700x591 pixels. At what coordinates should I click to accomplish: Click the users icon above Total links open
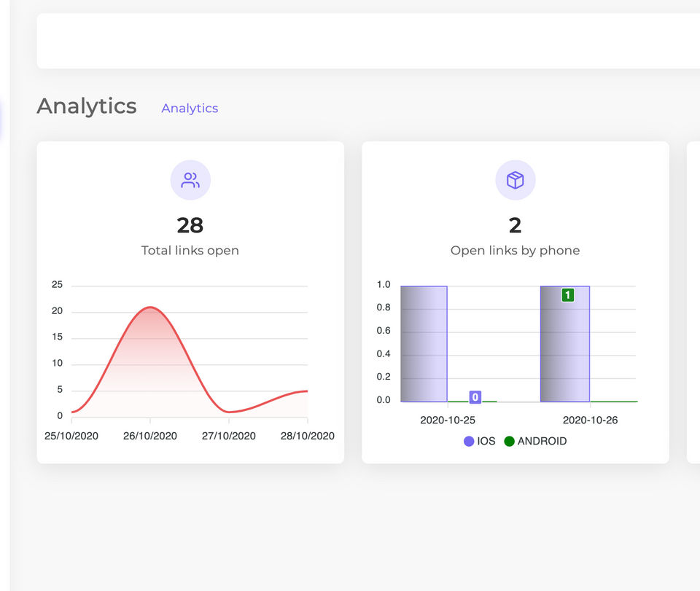tap(190, 180)
